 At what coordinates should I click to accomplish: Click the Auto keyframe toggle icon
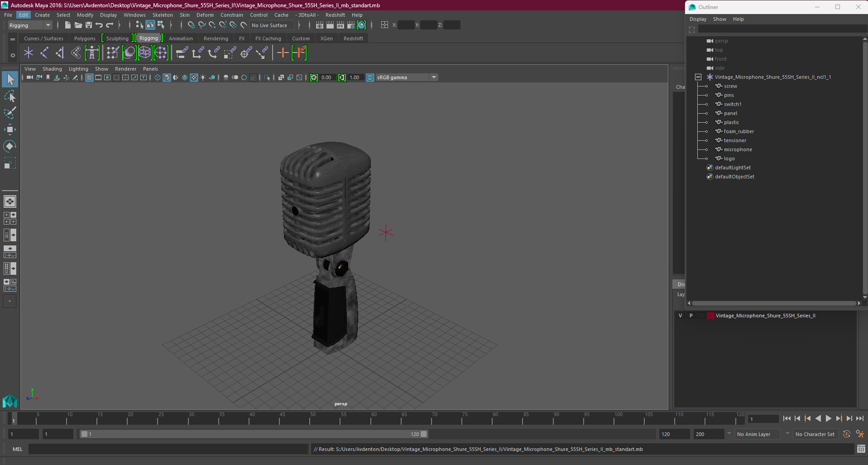click(x=847, y=434)
